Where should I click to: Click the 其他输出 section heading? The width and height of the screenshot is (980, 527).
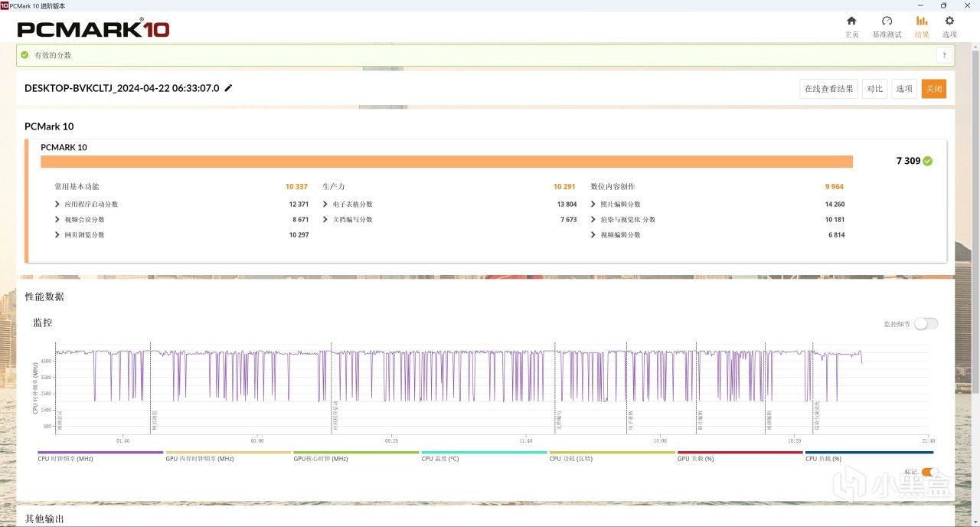click(44, 519)
